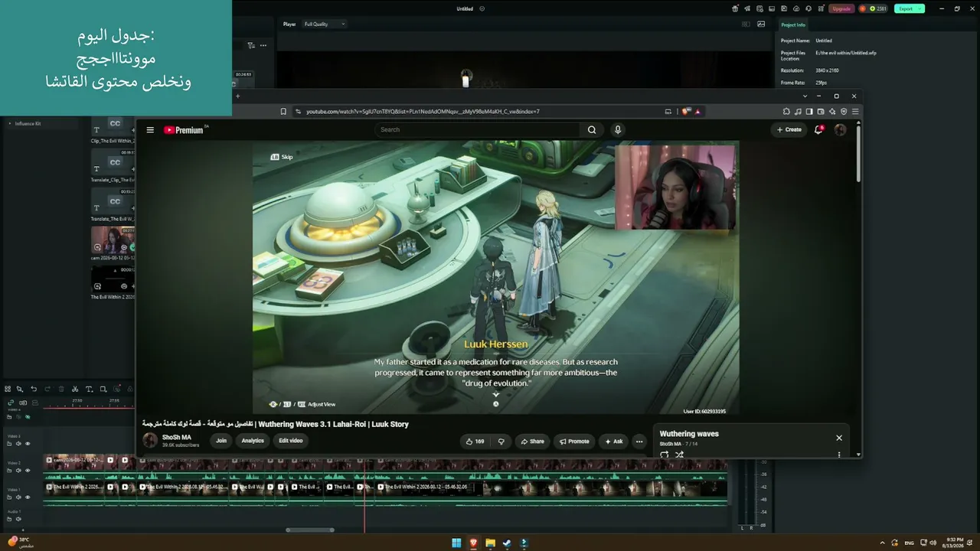Screen dimensions: 980x551
Task: Open the Brave VPN shield icon
Action: tap(844, 112)
